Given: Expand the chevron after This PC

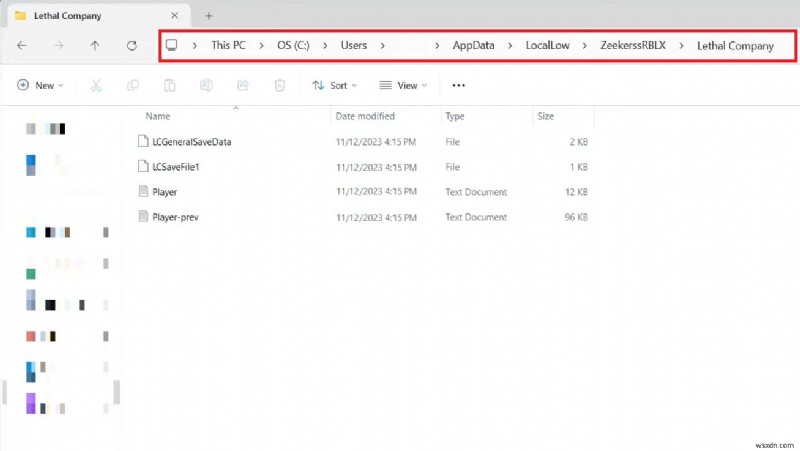Looking at the screenshot, I should [261, 45].
